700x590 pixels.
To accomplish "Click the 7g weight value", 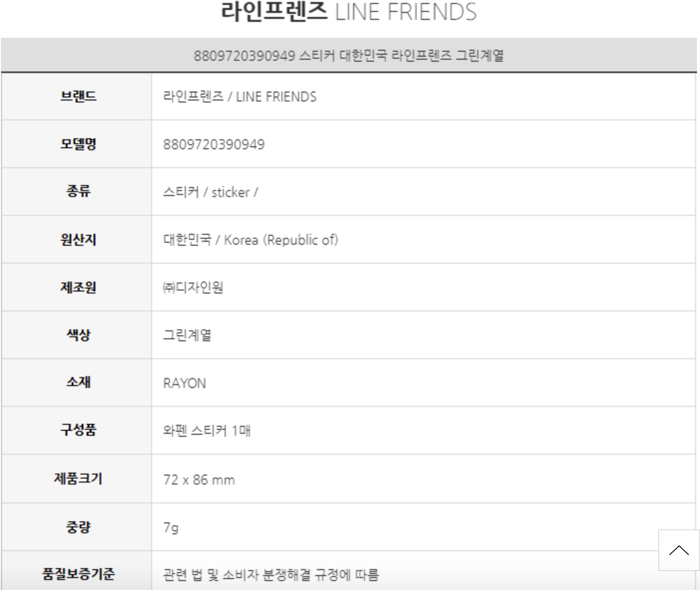I will tap(171, 527).
